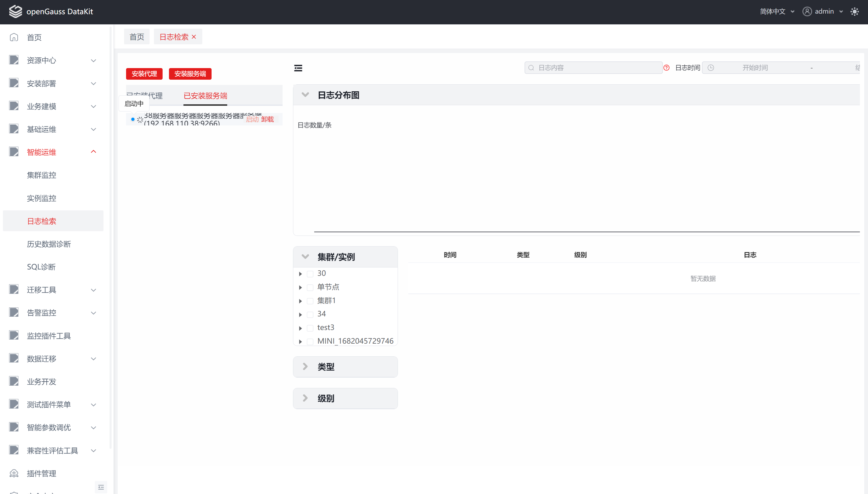The image size is (868, 494).
Task: Click the admin user avatar icon
Action: pyautogui.click(x=807, y=12)
